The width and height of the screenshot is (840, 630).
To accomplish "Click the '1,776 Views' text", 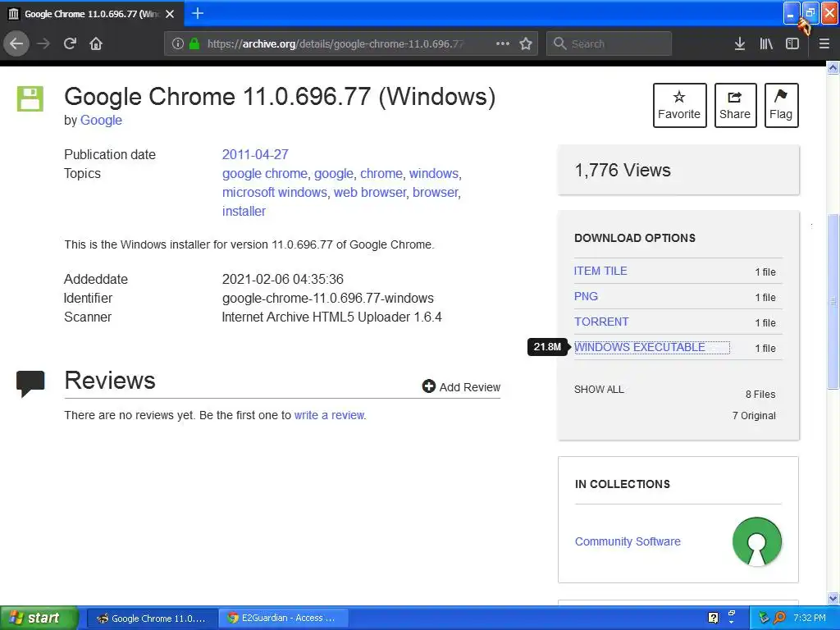I will (x=623, y=171).
